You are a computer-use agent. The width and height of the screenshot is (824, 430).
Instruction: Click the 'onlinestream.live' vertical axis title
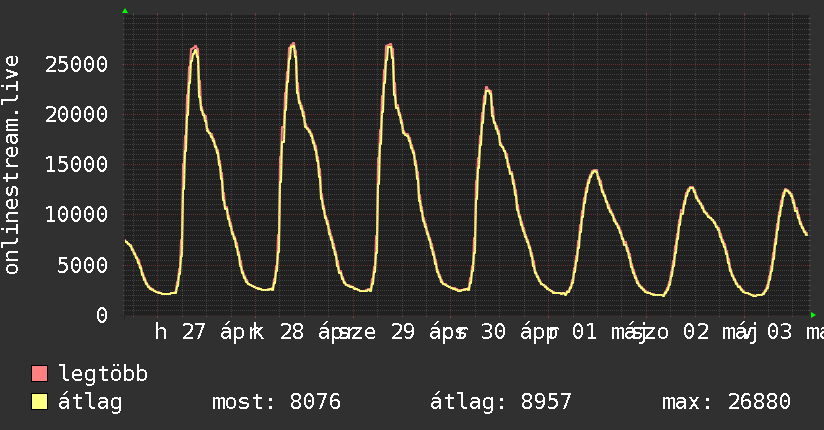(11, 165)
